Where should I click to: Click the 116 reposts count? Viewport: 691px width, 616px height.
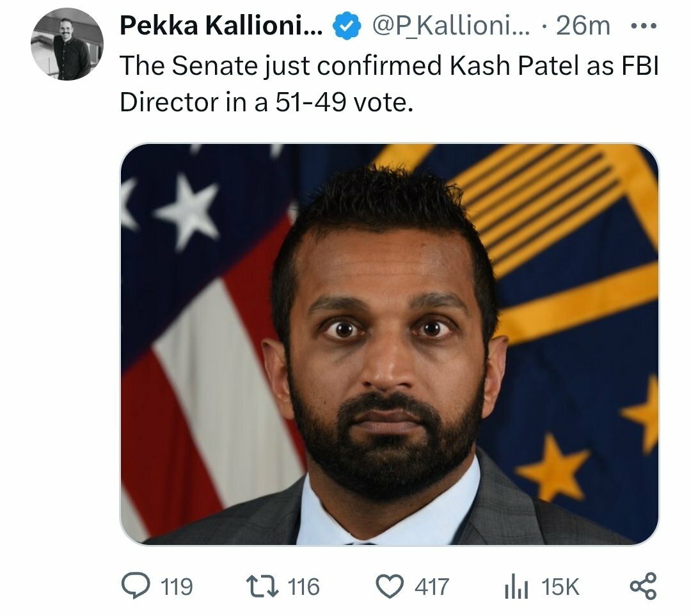pyautogui.click(x=304, y=587)
